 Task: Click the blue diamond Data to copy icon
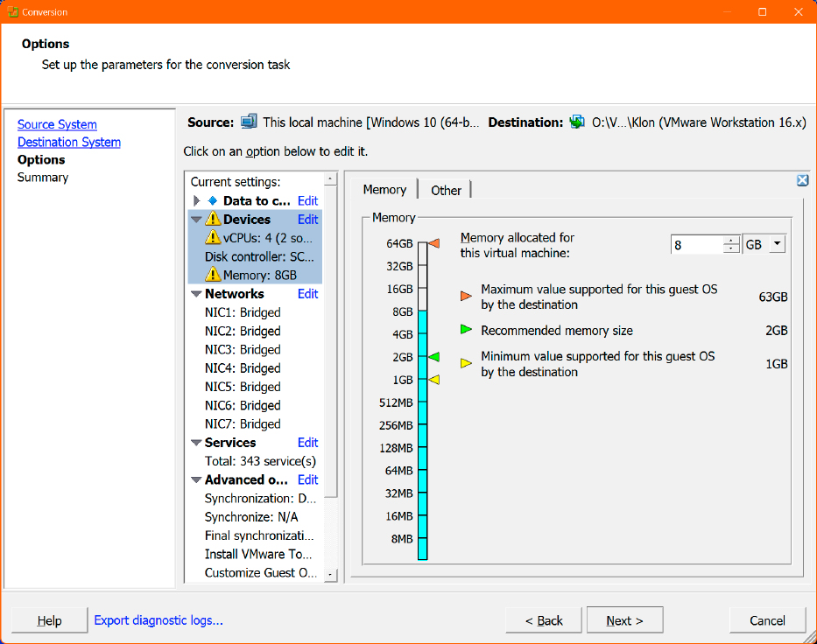pos(213,200)
